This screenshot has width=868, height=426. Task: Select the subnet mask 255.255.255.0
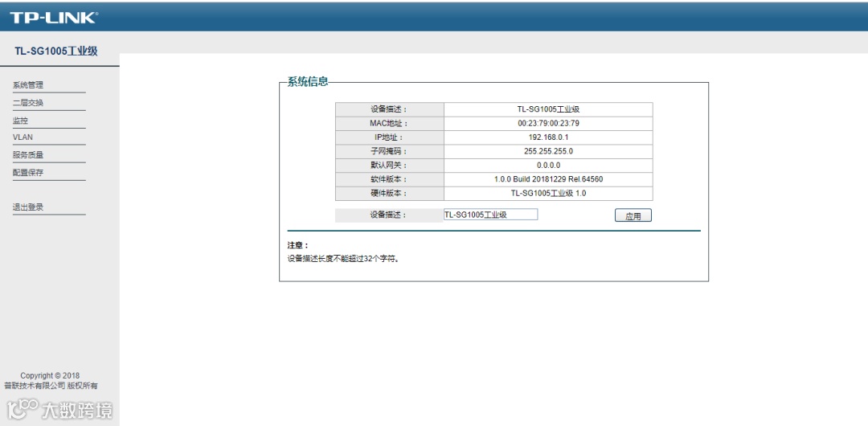[548, 150]
